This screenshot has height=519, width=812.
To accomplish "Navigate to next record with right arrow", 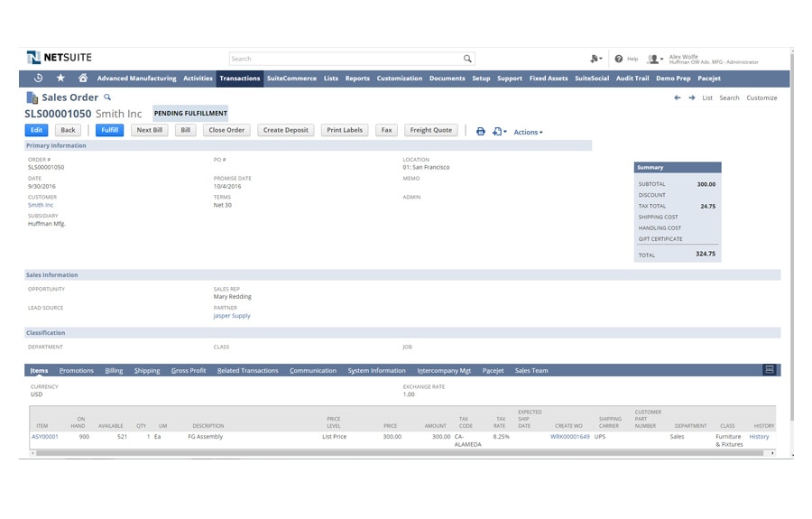I will coord(692,97).
